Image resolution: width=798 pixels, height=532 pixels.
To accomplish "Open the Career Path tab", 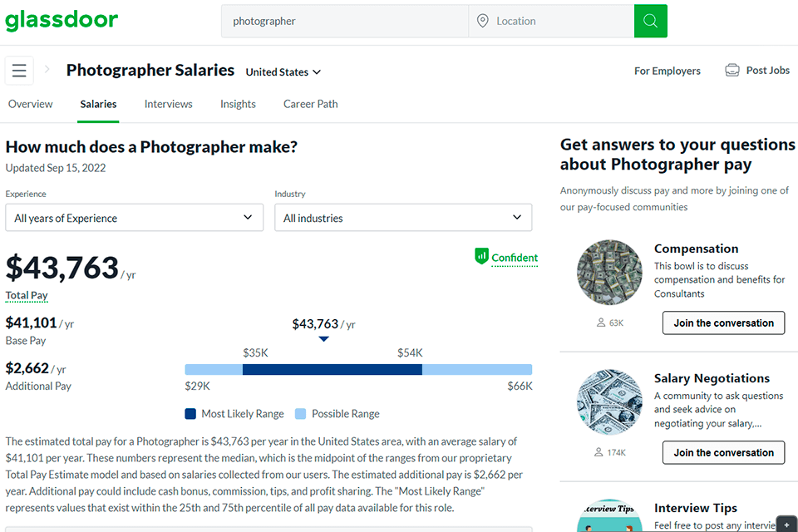I will click(x=310, y=104).
